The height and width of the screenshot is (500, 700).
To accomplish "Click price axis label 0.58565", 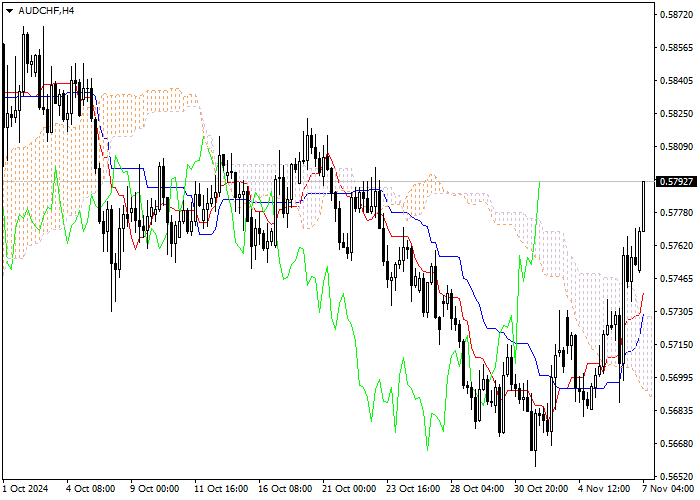I will [676, 48].
